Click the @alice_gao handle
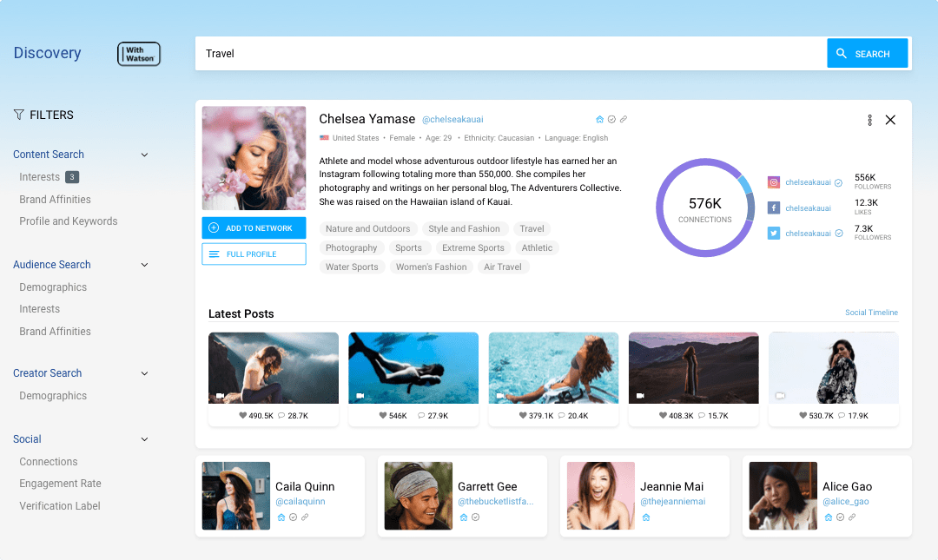This screenshot has width=938, height=560. [845, 501]
